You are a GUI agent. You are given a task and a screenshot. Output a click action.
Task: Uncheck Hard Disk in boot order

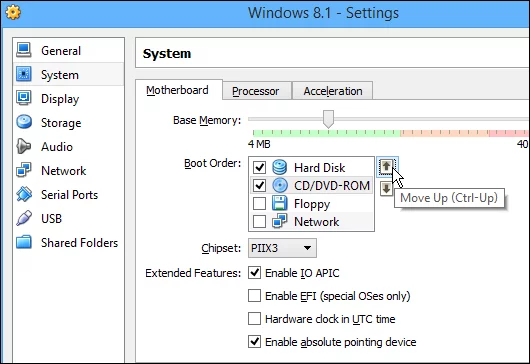pyautogui.click(x=260, y=167)
